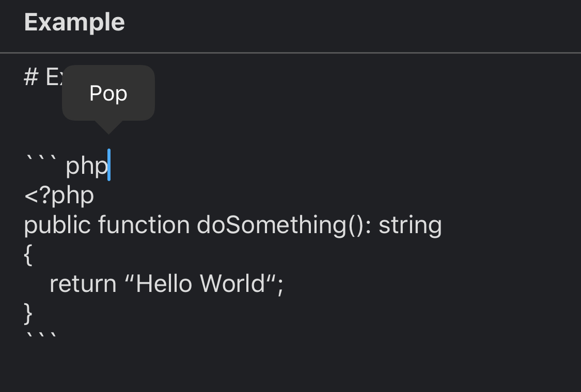Place cursor at the closing curly brace
The width and height of the screenshot is (581, 392).
click(x=28, y=313)
